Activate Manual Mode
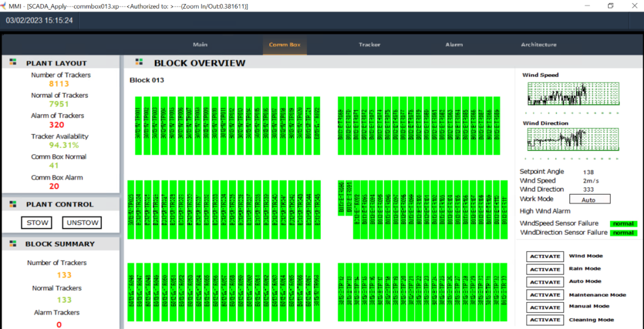This screenshot has height=329, width=644. point(545,307)
